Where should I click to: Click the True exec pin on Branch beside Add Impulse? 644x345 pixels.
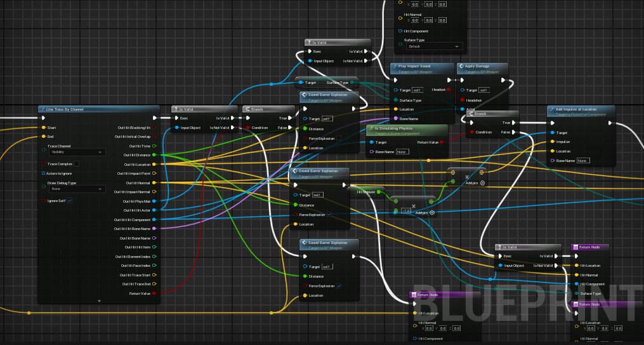click(x=514, y=123)
